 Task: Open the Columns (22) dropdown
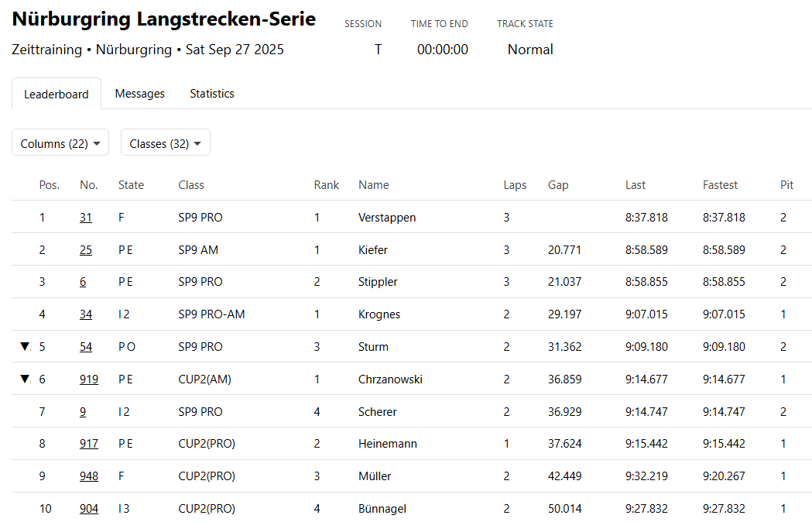pos(60,143)
